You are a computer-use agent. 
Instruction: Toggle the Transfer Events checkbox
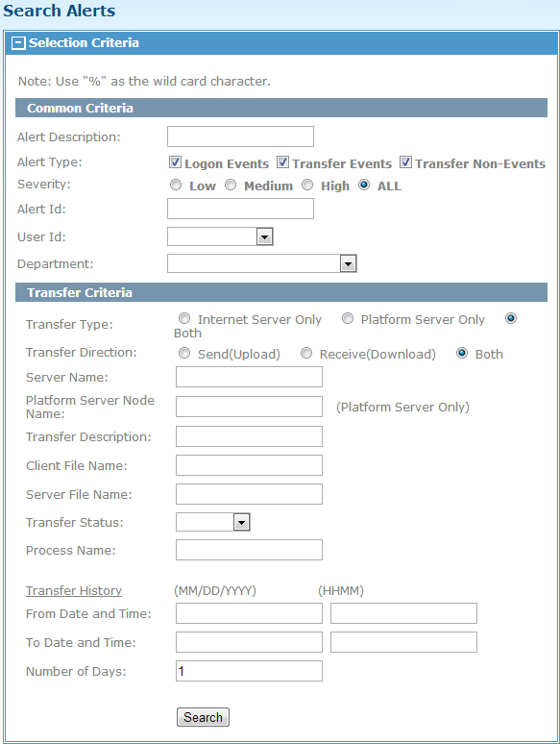coord(282,162)
